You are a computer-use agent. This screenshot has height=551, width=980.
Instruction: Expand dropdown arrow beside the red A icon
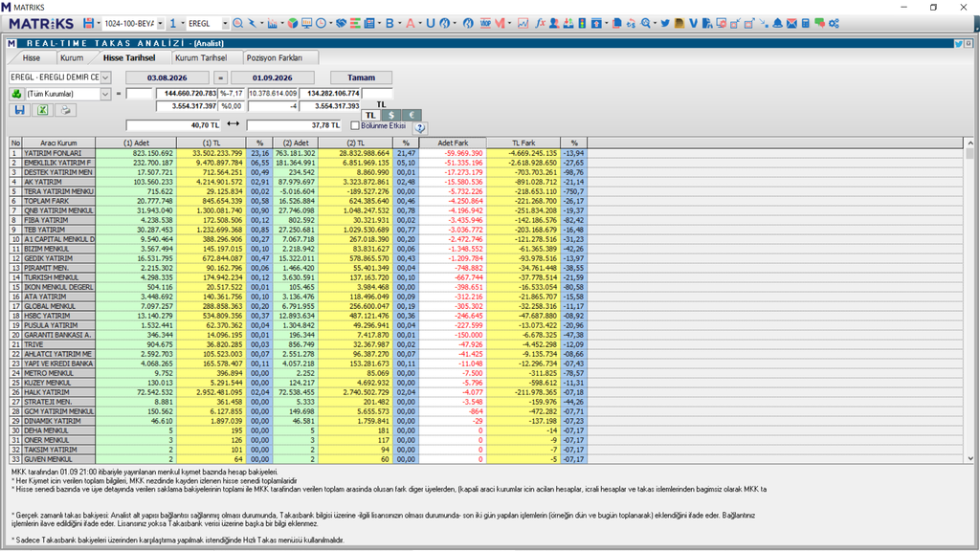point(420,23)
